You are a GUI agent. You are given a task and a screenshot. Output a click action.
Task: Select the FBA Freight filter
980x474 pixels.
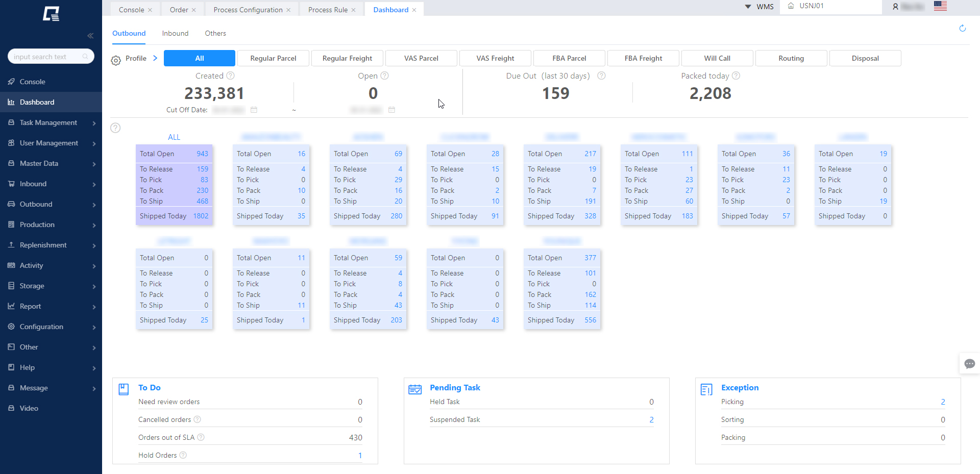643,58
